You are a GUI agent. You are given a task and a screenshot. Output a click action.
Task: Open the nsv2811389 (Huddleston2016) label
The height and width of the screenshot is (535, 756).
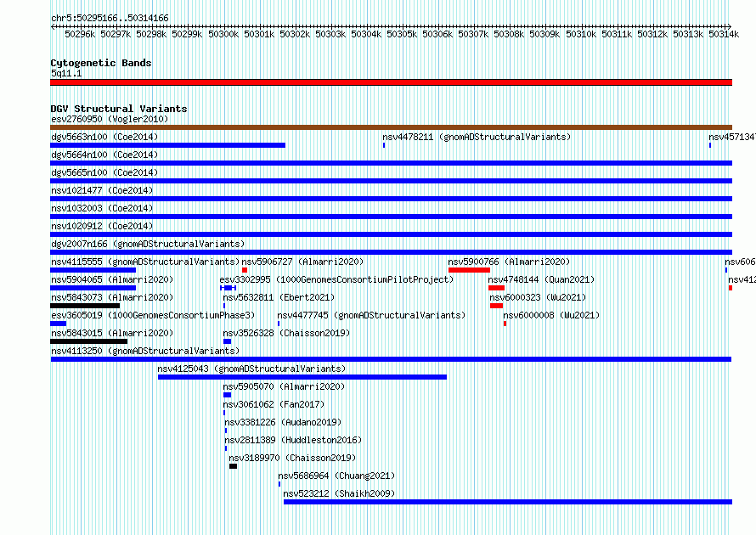[293, 440]
